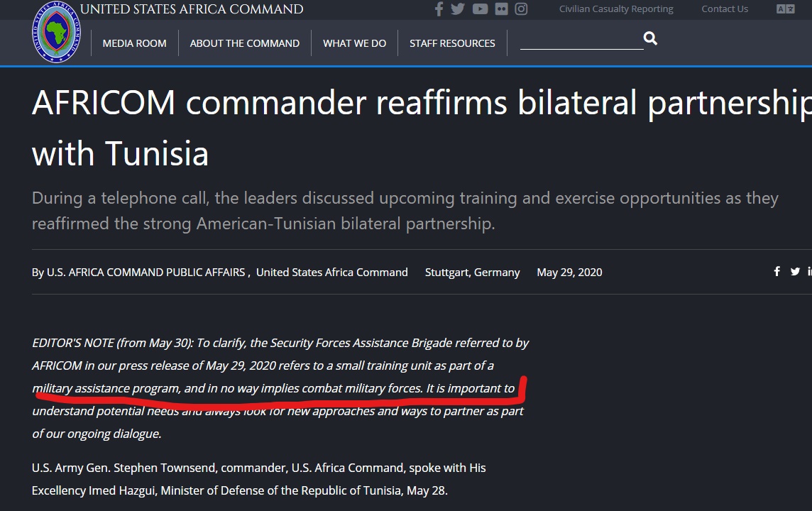Click the language translate icon
Viewport: 812px width, 511px height.
coord(785,9)
